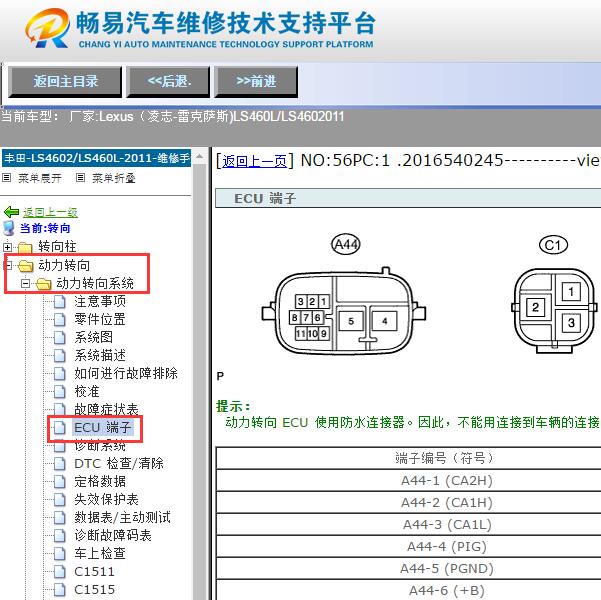Select the 动力转向 folder icon
The image size is (601, 600).
[x=26, y=265]
